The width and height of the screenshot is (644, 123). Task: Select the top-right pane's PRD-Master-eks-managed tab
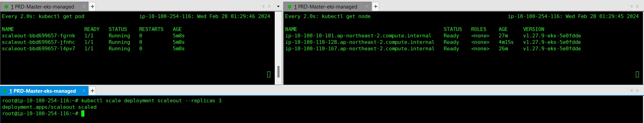(327, 6)
